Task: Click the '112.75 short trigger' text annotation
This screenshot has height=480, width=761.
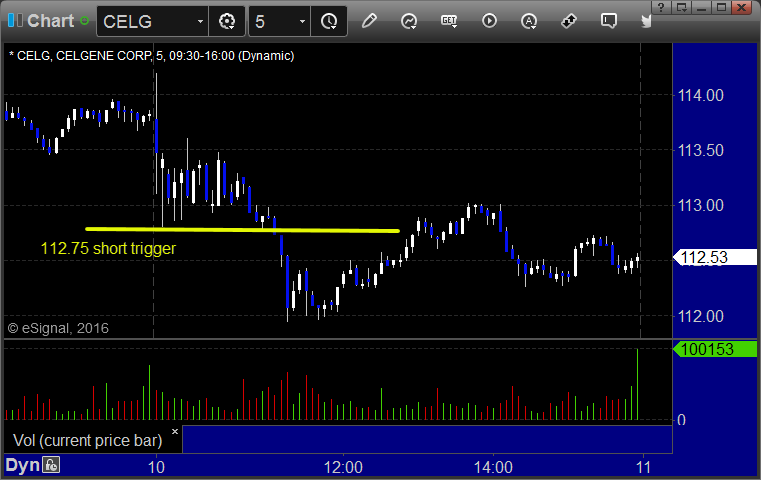Action: pos(108,248)
